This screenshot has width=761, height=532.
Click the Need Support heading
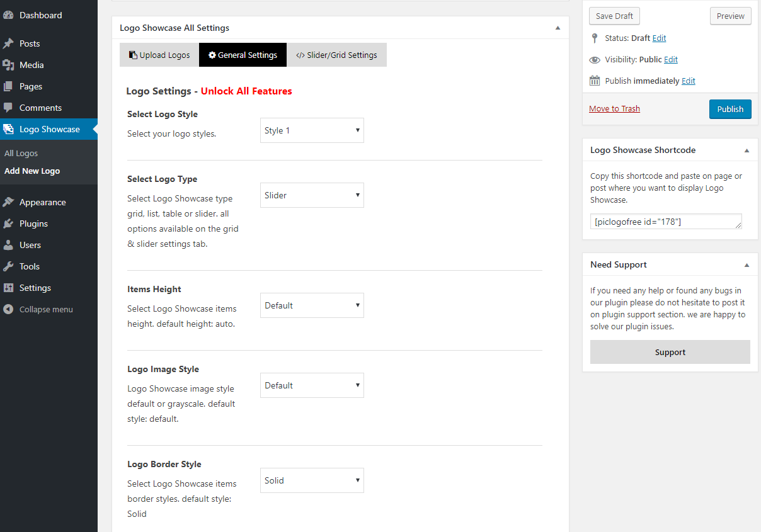619,265
